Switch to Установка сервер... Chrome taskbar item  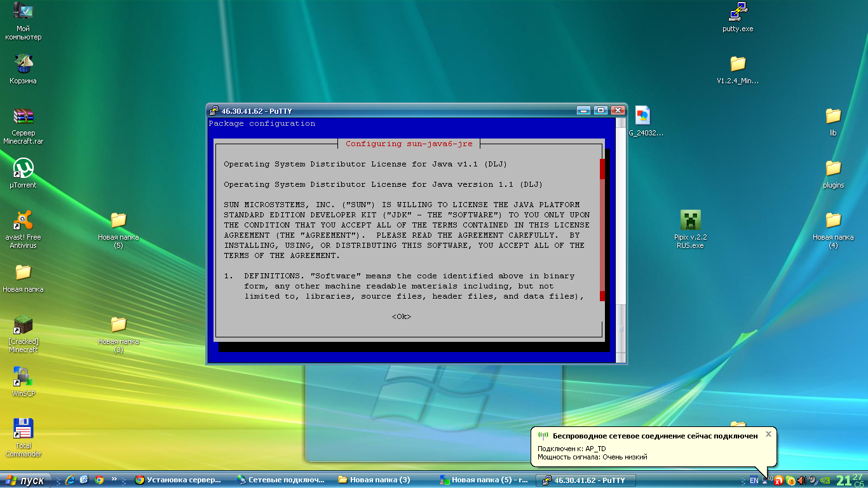(x=179, y=480)
